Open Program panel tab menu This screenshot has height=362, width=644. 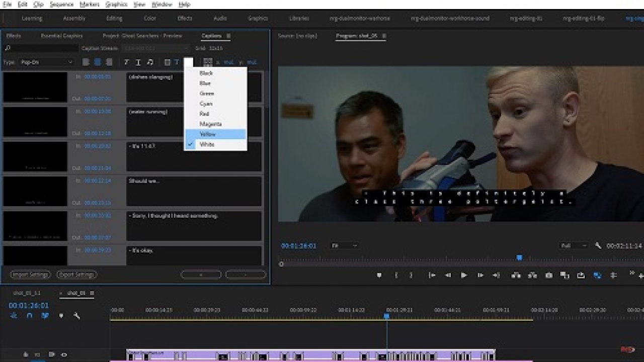(384, 36)
